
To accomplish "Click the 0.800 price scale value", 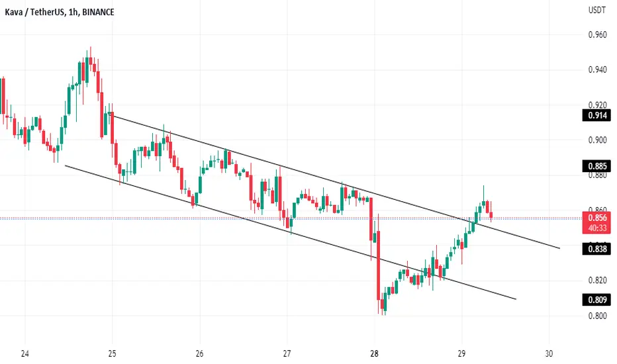I will point(597,316).
